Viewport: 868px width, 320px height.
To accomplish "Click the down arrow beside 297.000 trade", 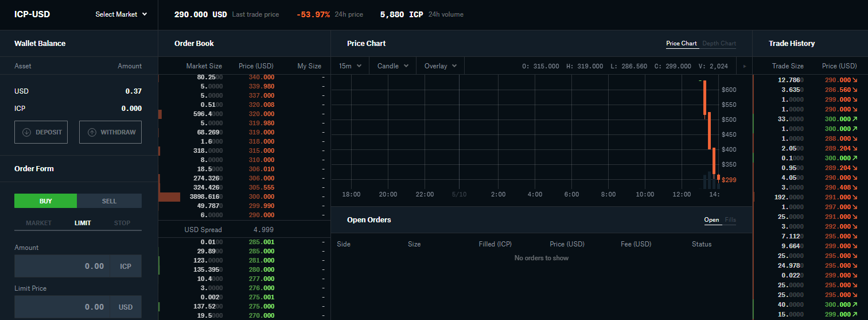I will point(855,207).
